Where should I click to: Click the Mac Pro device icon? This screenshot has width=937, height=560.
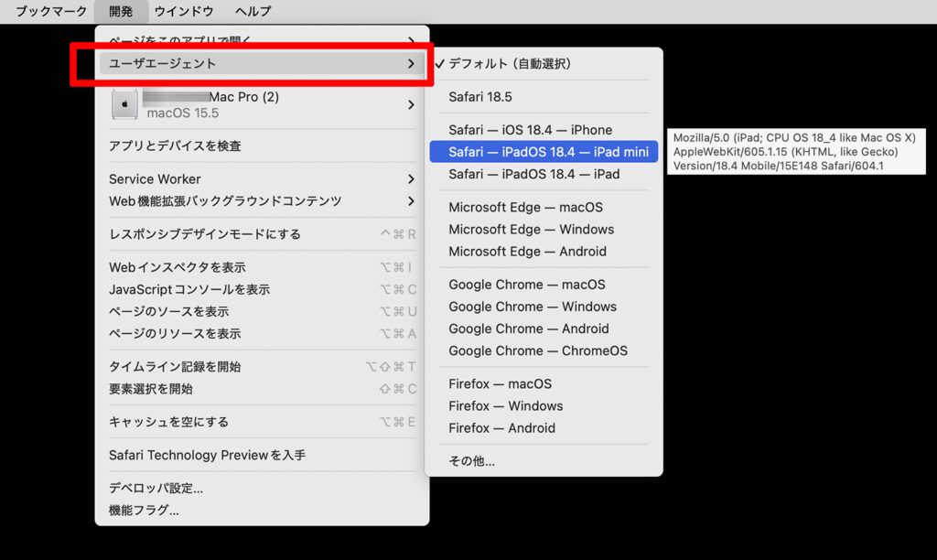[124, 104]
